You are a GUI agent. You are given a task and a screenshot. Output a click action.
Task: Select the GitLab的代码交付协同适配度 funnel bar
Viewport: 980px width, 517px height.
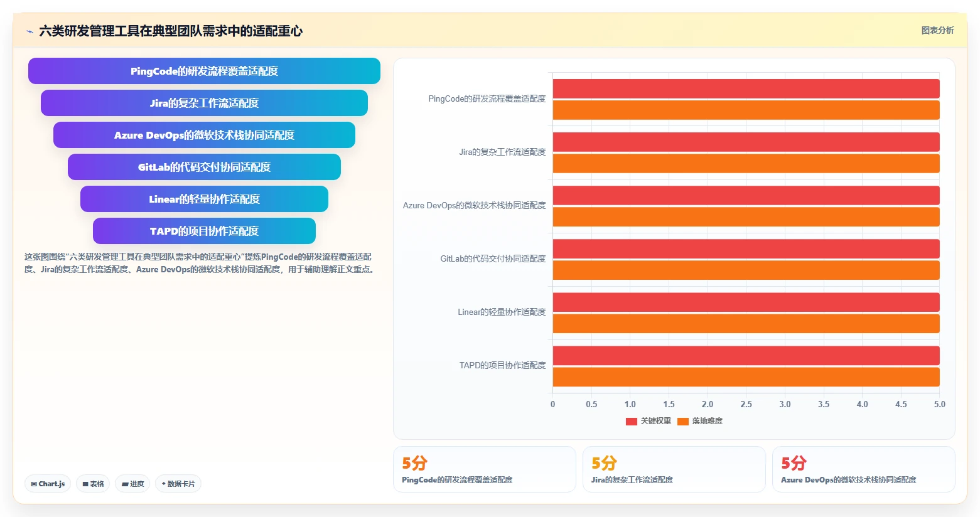tap(204, 167)
